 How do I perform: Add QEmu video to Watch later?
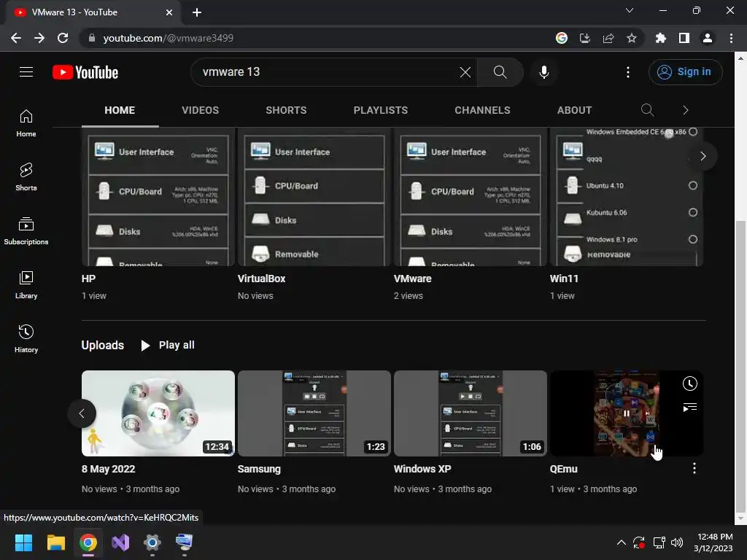click(689, 384)
